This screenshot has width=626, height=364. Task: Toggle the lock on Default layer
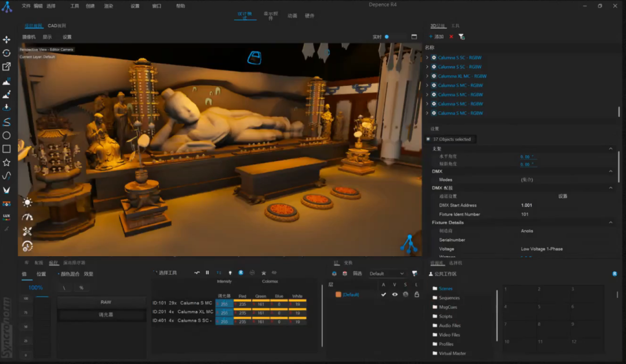pyautogui.click(x=416, y=294)
